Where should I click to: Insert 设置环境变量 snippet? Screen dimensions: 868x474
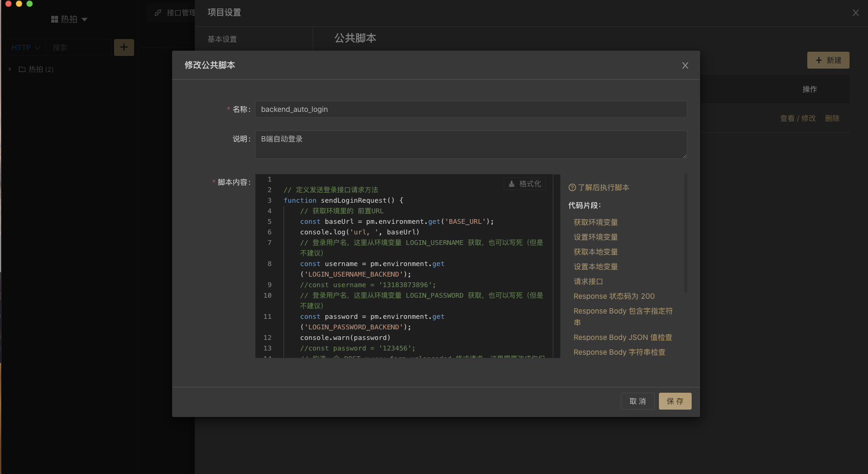click(596, 237)
